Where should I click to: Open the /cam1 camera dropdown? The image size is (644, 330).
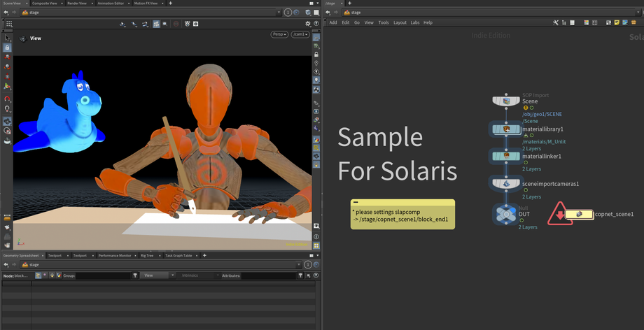pyautogui.click(x=300, y=34)
